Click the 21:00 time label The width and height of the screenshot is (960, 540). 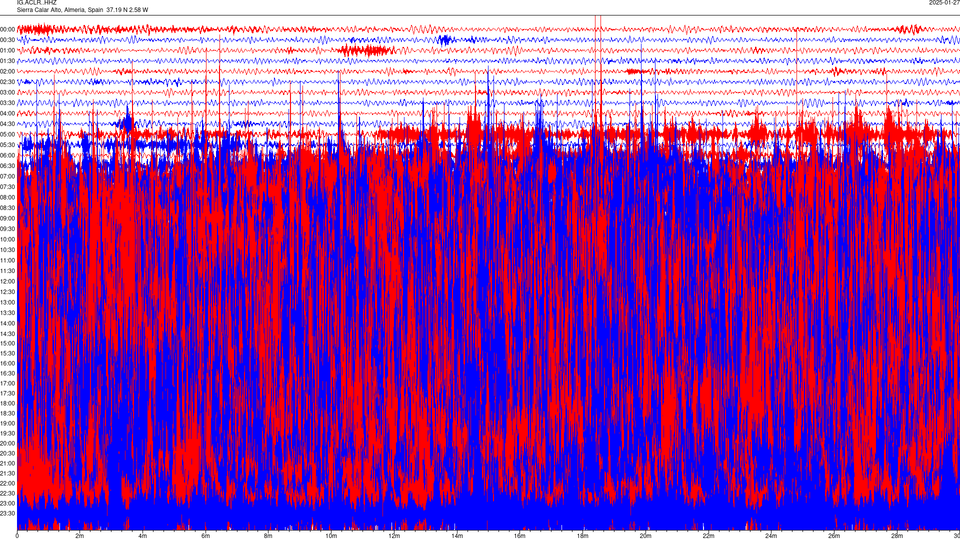pyautogui.click(x=8, y=463)
